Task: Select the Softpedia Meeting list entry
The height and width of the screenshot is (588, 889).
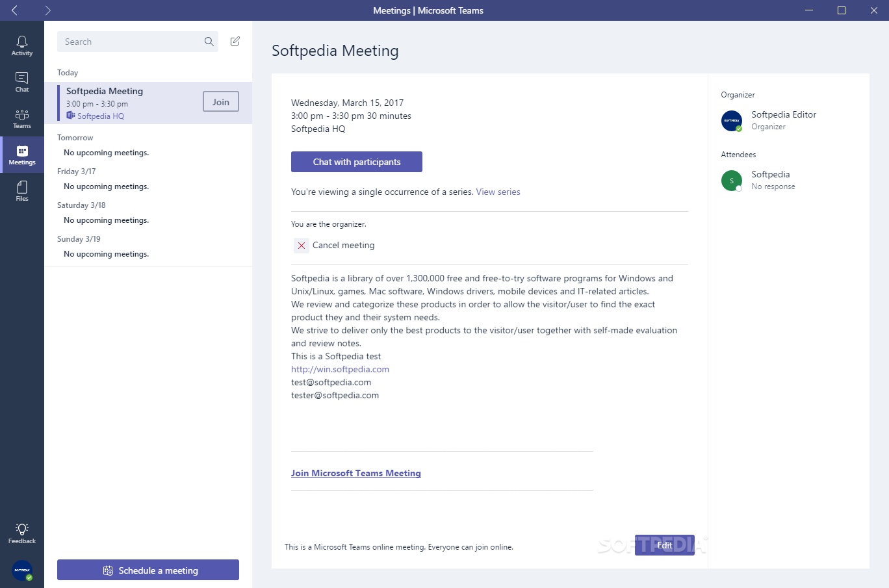Action: 148,103
